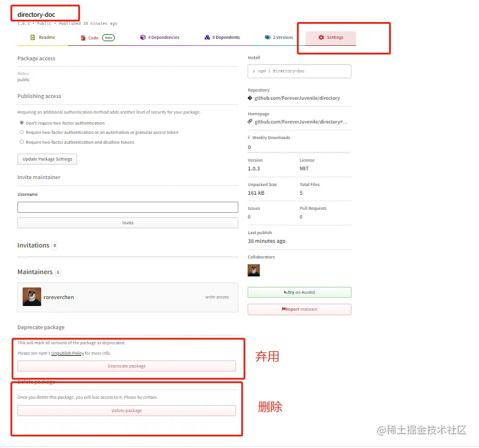The height and width of the screenshot is (448, 479).
Task: Click Try on RunKit button
Action: [x=299, y=293]
